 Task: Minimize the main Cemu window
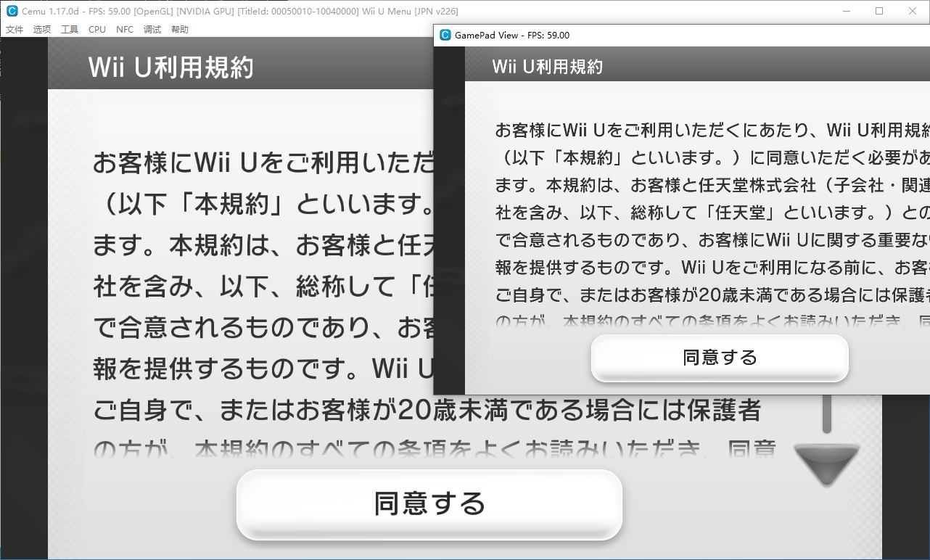point(846,11)
